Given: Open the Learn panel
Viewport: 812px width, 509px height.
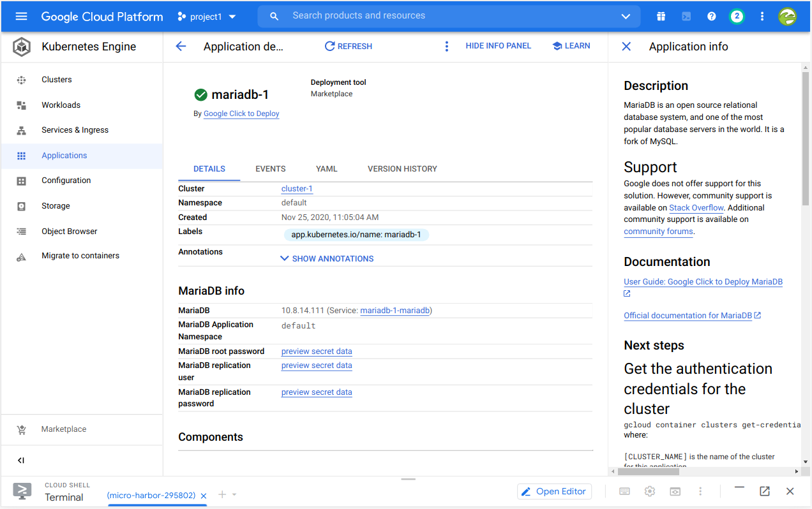Looking at the screenshot, I should coord(571,46).
